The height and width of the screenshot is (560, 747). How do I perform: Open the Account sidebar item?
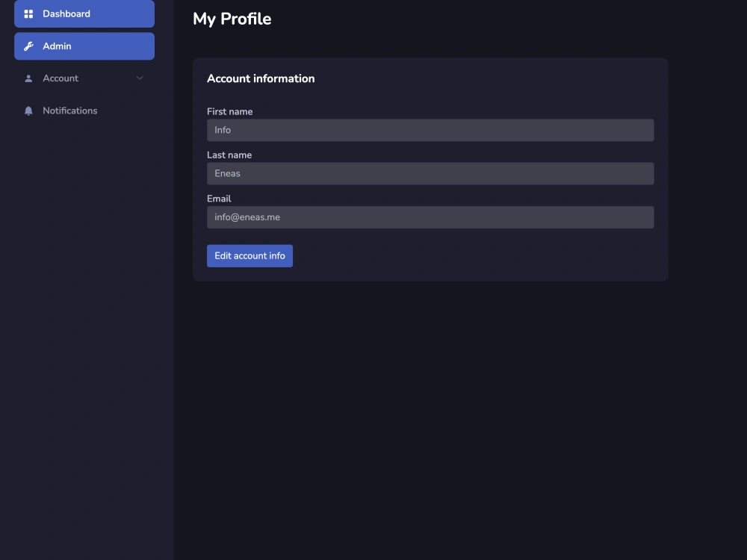84,78
